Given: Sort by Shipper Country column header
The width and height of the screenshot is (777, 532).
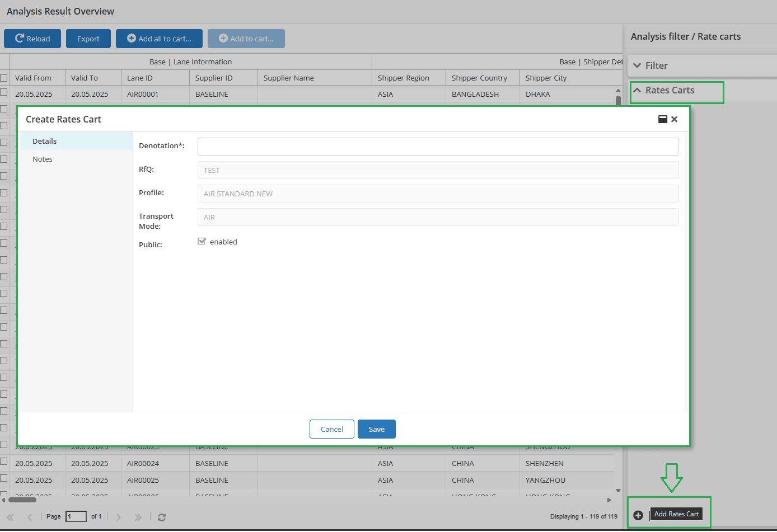Looking at the screenshot, I should (483, 78).
